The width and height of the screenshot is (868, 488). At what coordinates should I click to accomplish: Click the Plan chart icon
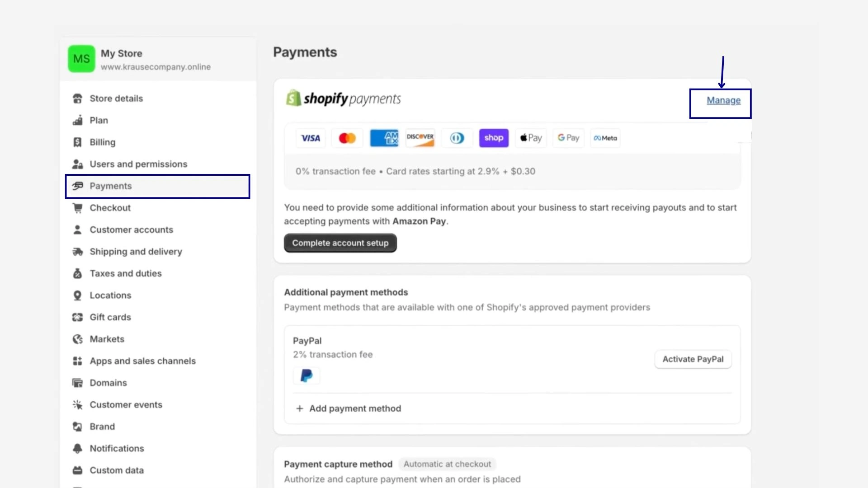coord(77,120)
